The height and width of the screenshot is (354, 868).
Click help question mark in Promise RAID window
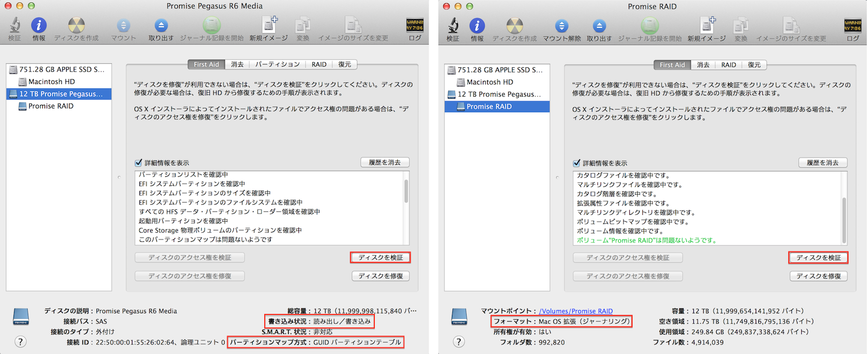459,342
